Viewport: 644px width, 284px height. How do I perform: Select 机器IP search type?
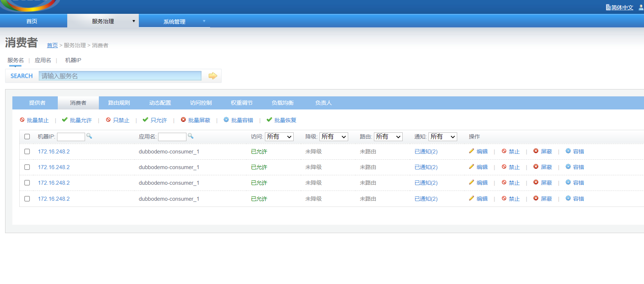pos(73,60)
